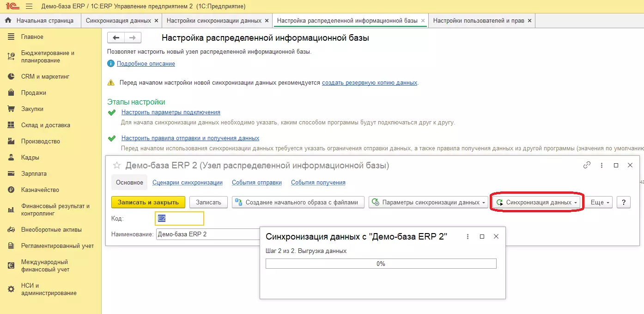Screen dimensions: 644x314
Task: Open the help question mark button
Action: pos(623,202)
